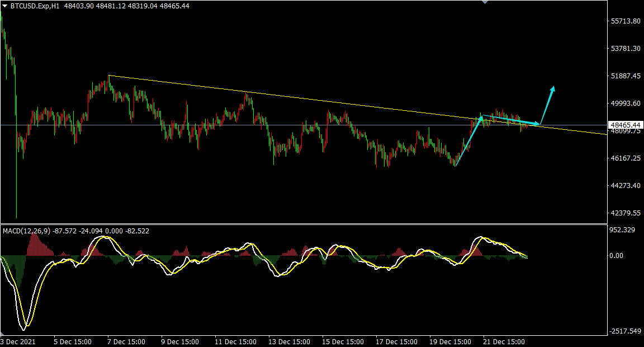Viewport: 644px width, 347px height.
Task: Click the 51887.45 price axis value
Action: pyautogui.click(x=626, y=76)
